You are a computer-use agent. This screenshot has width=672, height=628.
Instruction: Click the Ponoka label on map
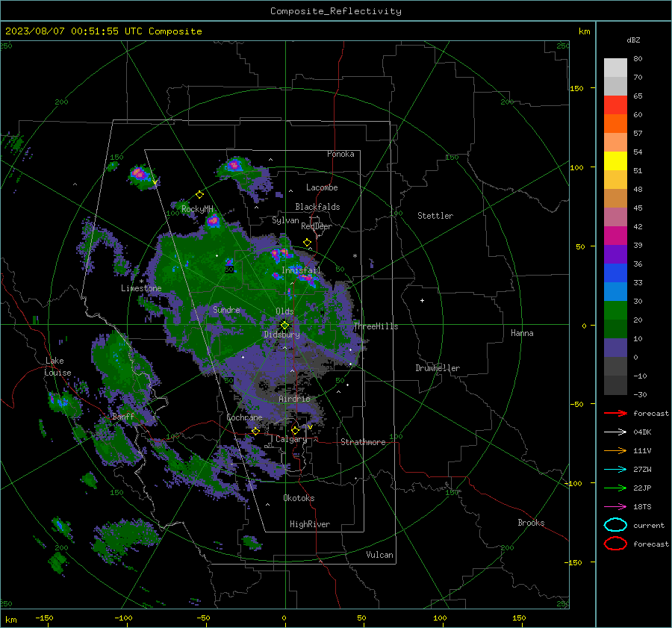(340, 154)
